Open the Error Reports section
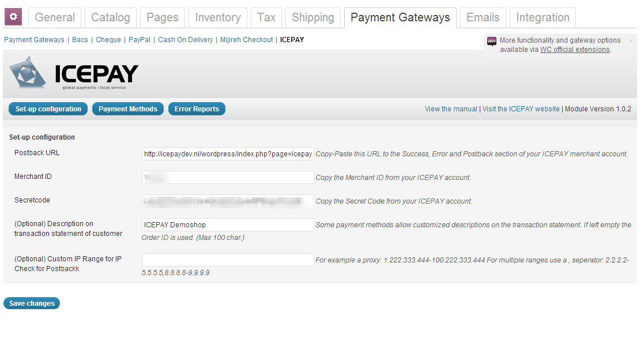The width and height of the screenshot is (644, 360). [197, 109]
